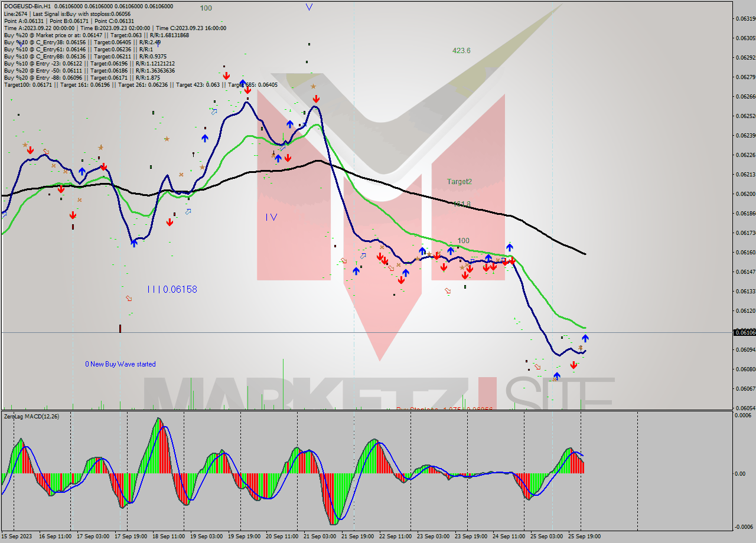Viewport: 756px width, 543px height.
Task: Click the 0.06319 price axis label
Action: pyautogui.click(x=746, y=18)
